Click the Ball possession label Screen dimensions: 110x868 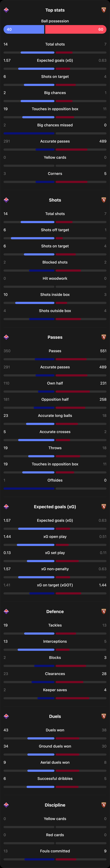tap(55, 21)
